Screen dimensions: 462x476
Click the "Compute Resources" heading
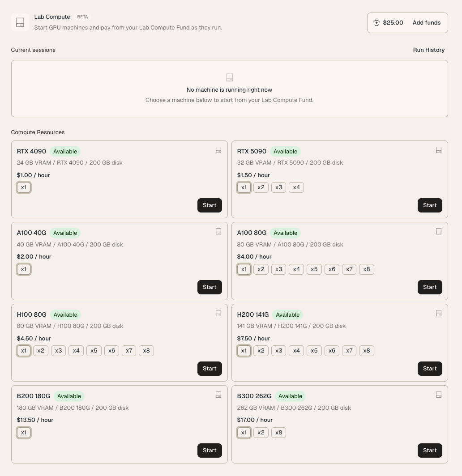[38, 132]
